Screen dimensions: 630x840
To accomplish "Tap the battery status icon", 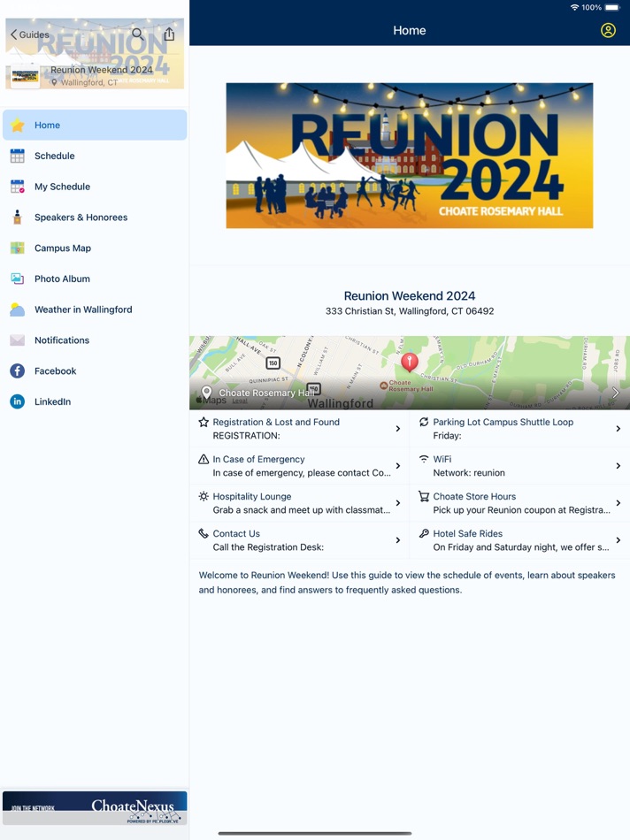I will coord(612,7).
